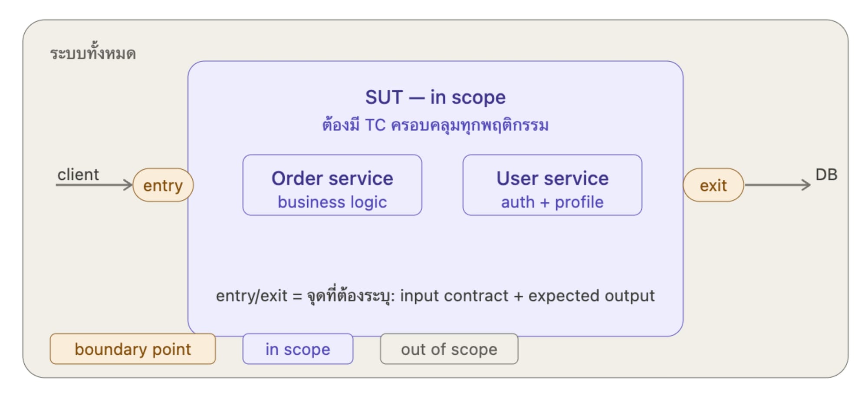The height and width of the screenshot is (396, 868).
Task: Click the entry boundary point pill
Action: [x=163, y=185]
